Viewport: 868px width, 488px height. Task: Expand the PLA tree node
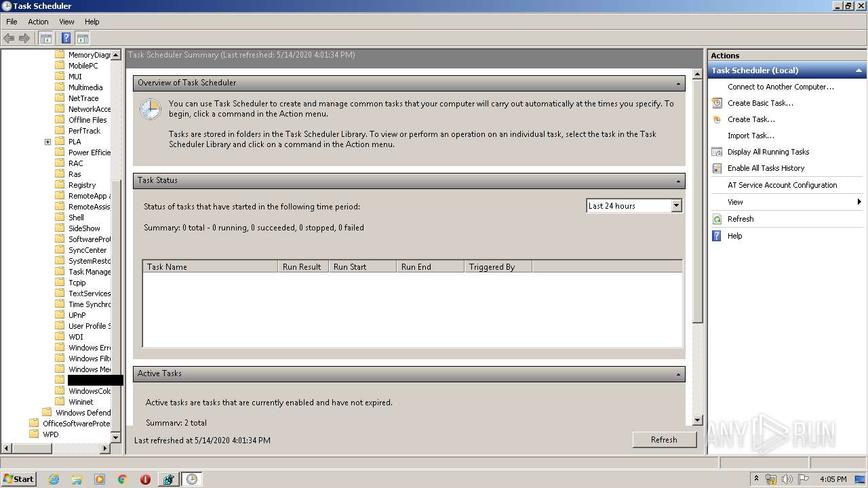pos(47,142)
